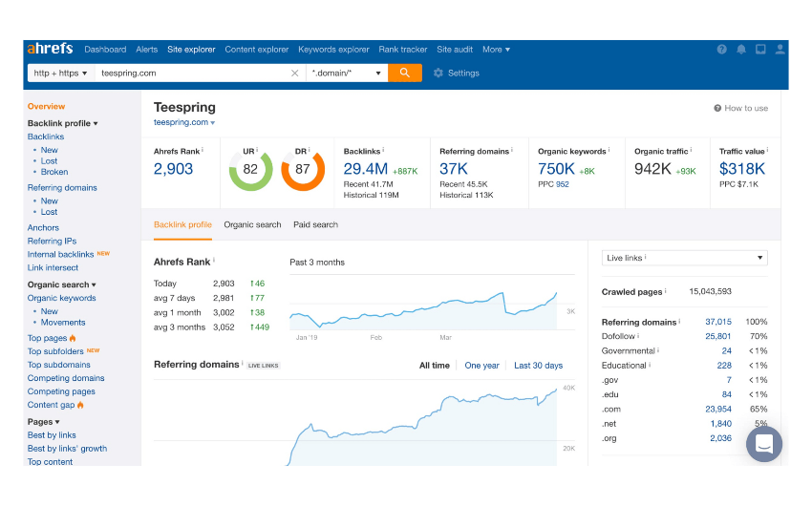
Task: Click the 23,954 .com domains count
Action: (x=718, y=409)
